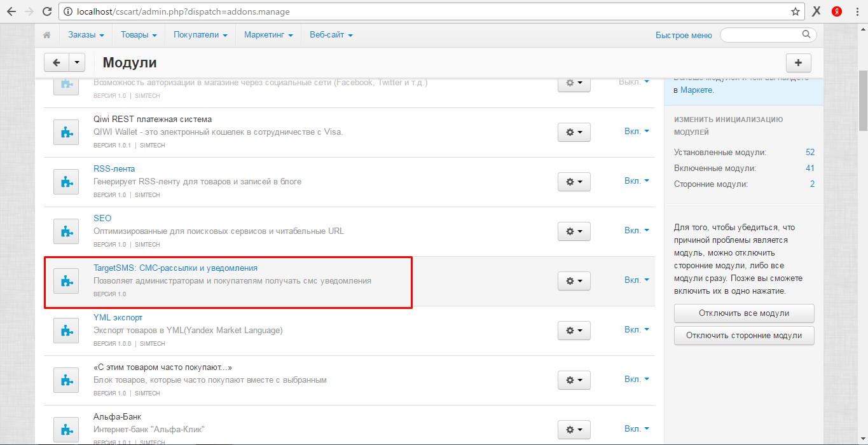The image size is (868, 445).
Task: Click the site info icon in address bar
Action: 69,11
